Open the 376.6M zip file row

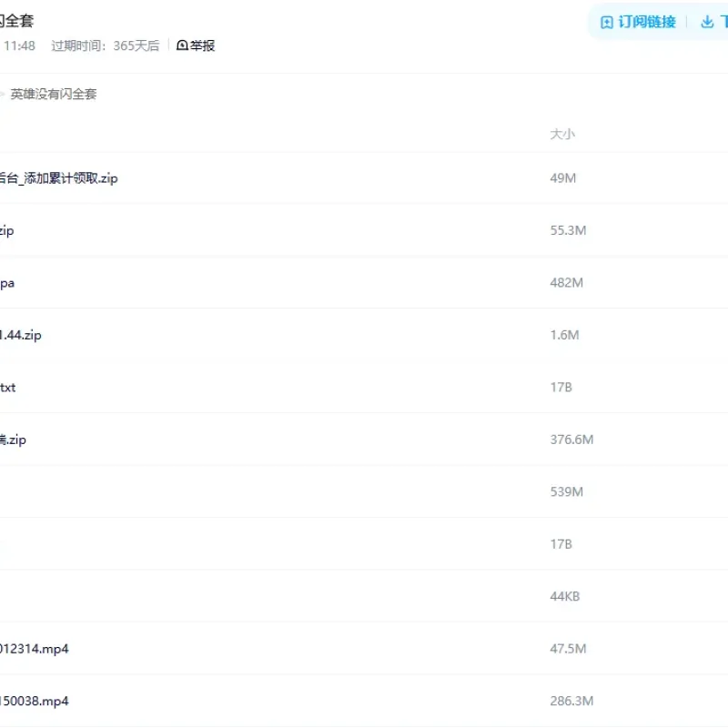point(364,440)
